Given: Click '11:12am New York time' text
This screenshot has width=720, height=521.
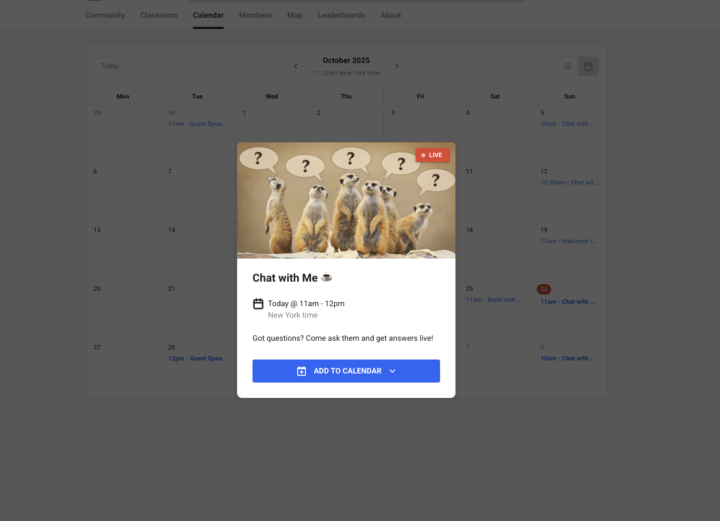Looking at the screenshot, I should click(x=346, y=73).
